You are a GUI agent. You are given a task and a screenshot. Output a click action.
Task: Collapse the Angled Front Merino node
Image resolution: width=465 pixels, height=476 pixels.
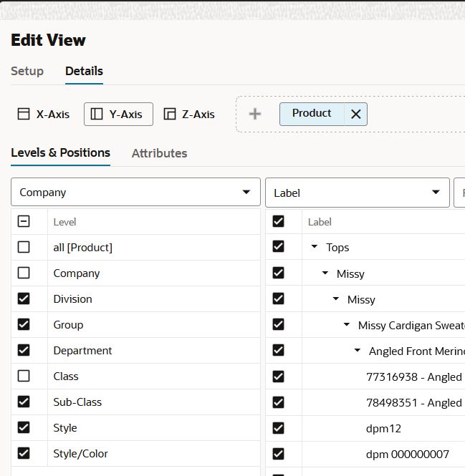(x=358, y=350)
